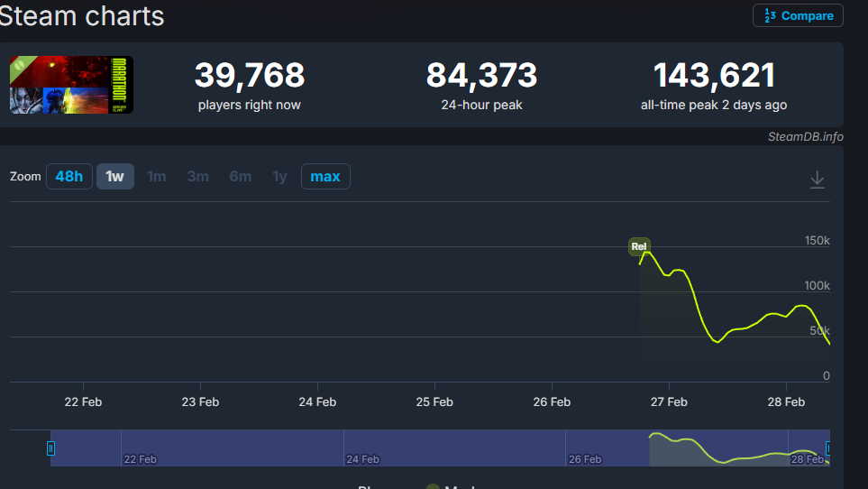Click the '26 Feb' main axis label
The width and height of the screenshot is (868, 489).
click(x=552, y=402)
